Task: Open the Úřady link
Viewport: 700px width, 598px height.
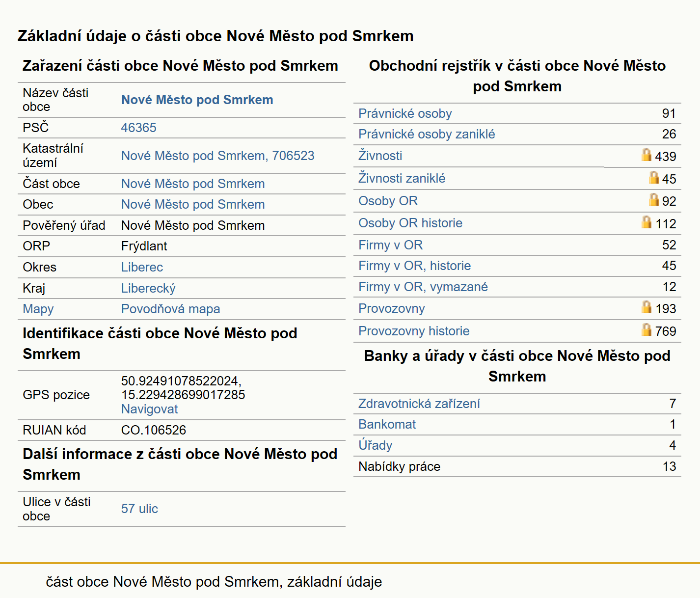Action: click(375, 445)
